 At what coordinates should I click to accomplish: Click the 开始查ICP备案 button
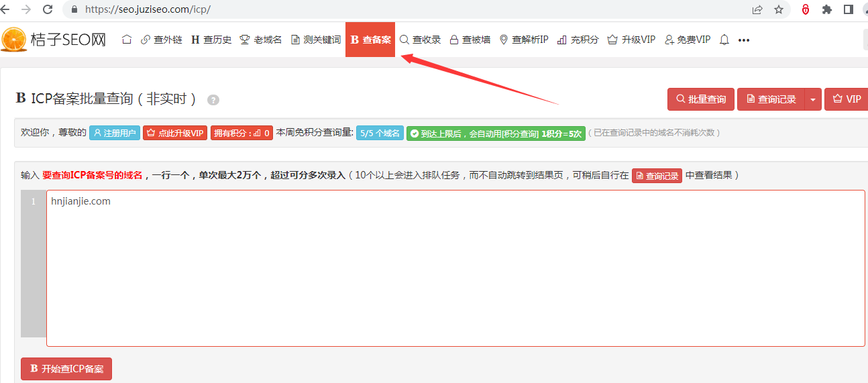click(66, 369)
